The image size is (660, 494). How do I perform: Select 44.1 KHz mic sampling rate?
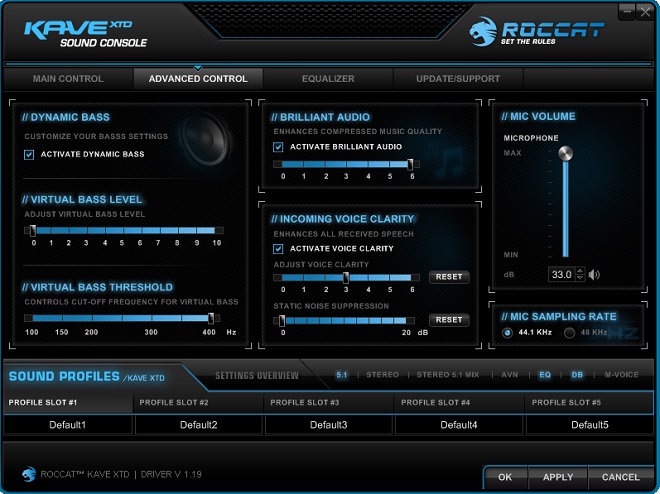(507, 332)
